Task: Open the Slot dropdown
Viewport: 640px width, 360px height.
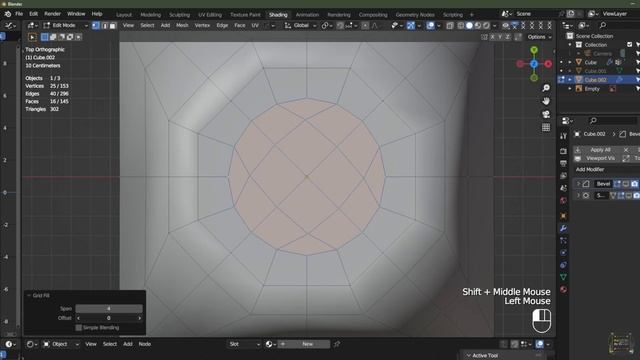Action: click(244, 344)
